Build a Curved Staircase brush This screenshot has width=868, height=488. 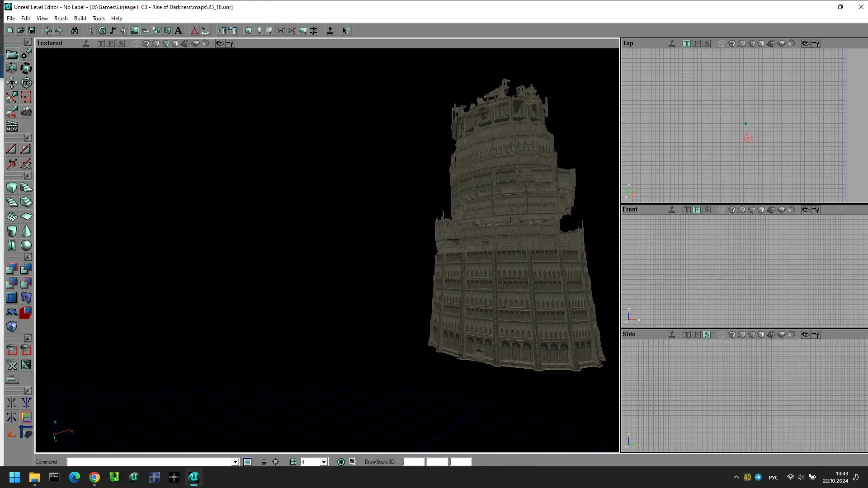click(26, 188)
